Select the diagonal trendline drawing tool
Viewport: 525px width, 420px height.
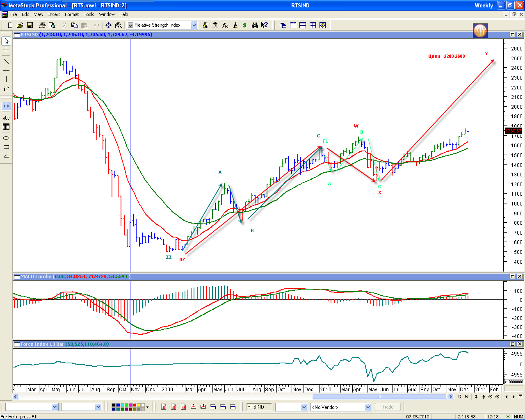click(6, 62)
